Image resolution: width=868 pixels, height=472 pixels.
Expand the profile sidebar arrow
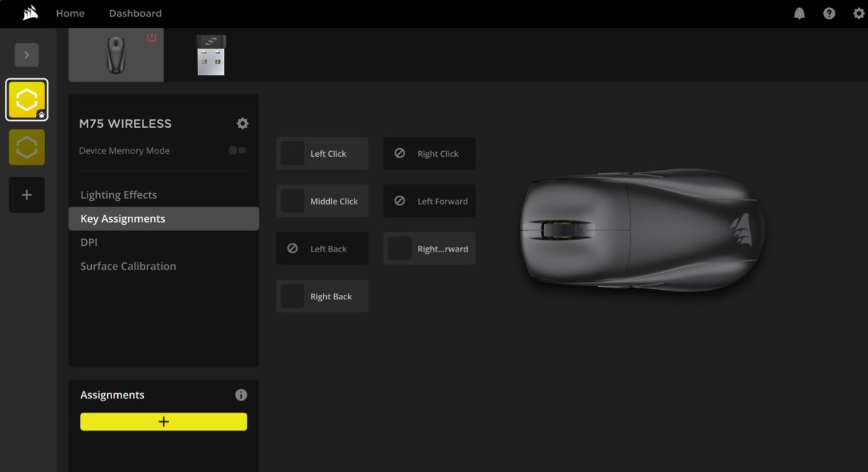pos(27,55)
